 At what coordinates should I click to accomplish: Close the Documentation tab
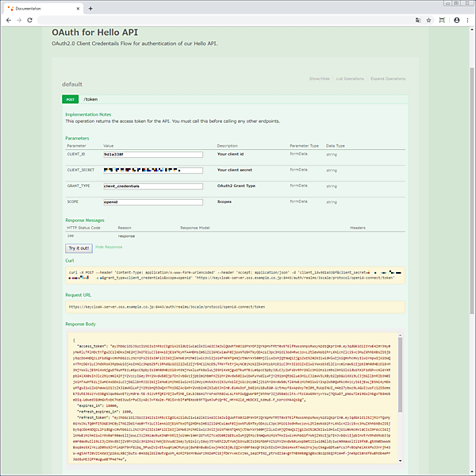click(x=78, y=8)
